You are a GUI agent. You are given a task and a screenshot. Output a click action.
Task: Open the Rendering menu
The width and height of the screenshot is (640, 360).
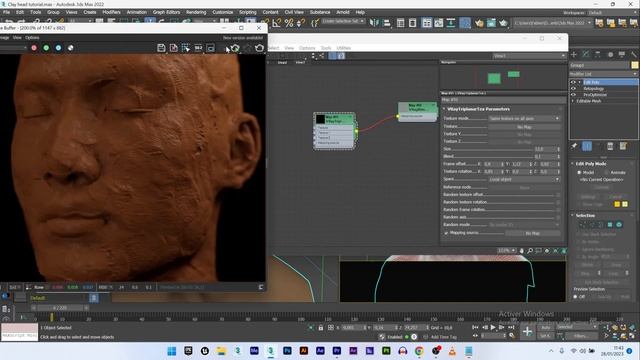(196, 12)
